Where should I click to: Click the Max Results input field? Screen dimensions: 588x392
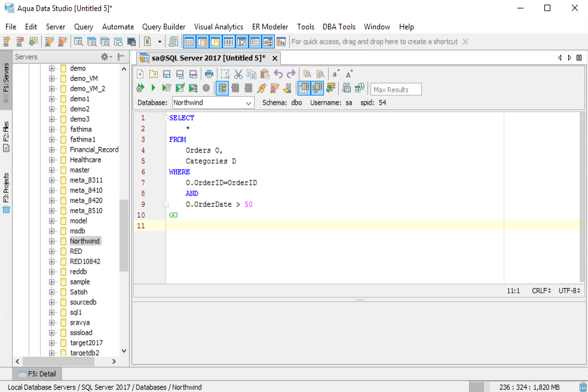(396, 90)
